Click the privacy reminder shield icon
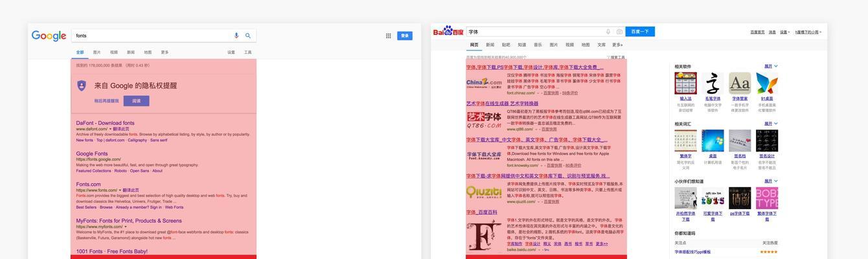 tap(82, 85)
